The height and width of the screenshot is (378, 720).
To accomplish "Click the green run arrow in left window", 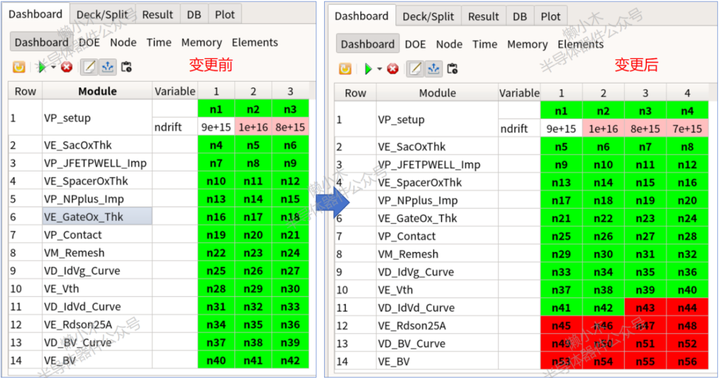I will tap(42, 67).
